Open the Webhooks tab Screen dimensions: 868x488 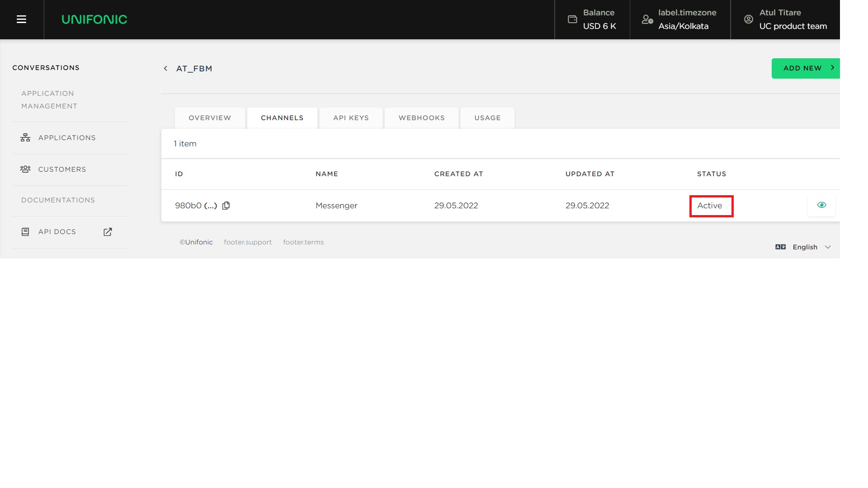pyautogui.click(x=421, y=118)
